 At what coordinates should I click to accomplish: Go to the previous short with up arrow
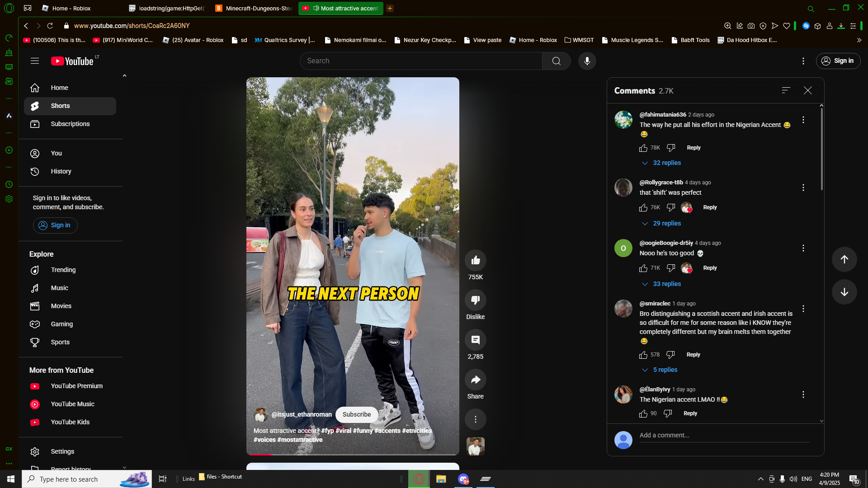[x=844, y=259]
